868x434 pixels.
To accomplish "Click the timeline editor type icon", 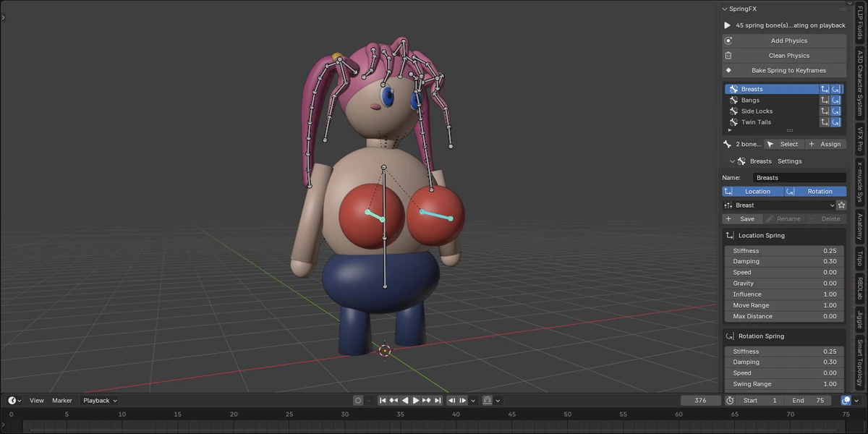I will [14, 400].
